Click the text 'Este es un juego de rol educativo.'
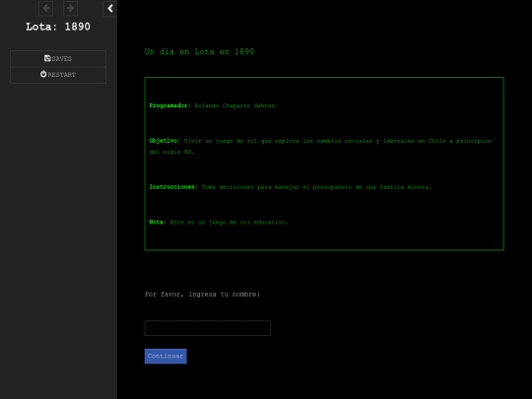This screenshot has height=399, width=532. [x=229, y=223]
